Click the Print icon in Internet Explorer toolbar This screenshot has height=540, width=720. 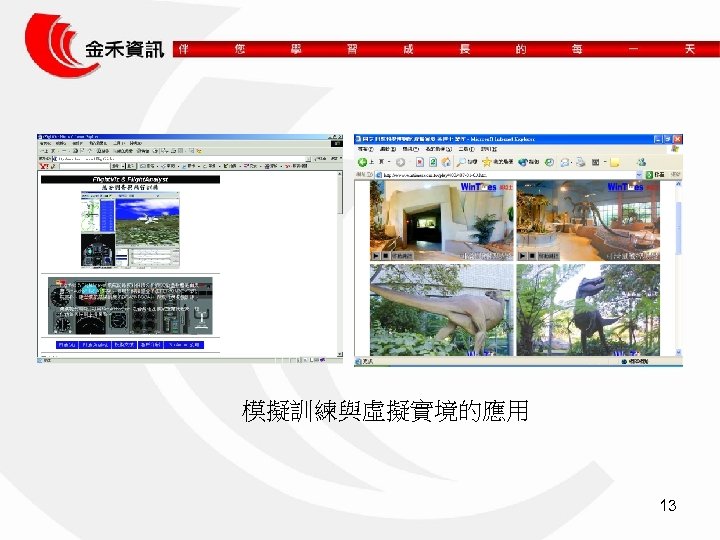pos(581,162)
